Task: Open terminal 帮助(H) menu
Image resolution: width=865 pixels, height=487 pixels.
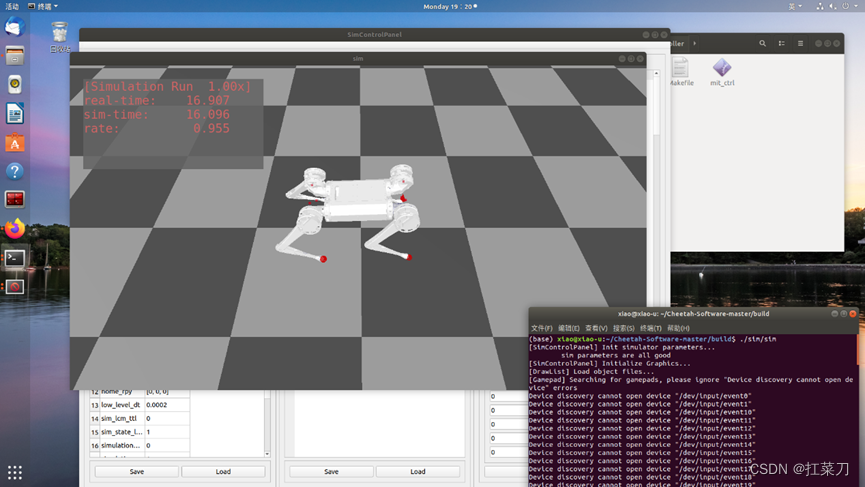Action: click(678, 328)
